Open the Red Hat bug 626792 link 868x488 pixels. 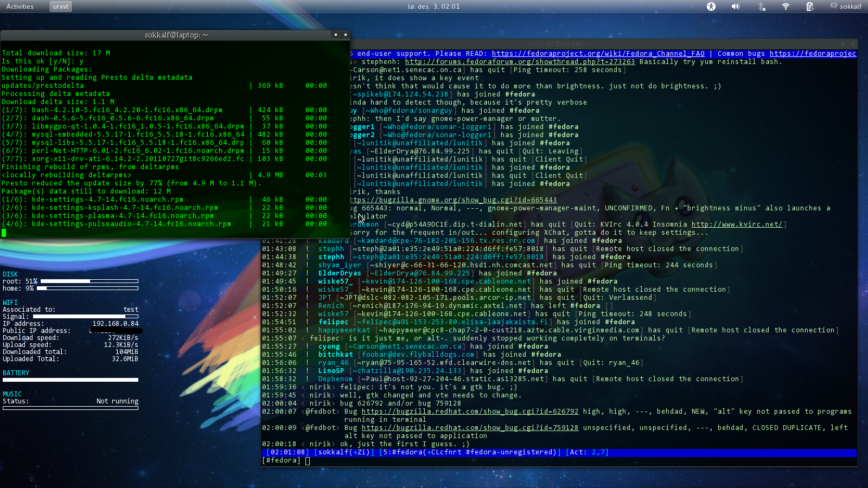(x=470, y=412)
